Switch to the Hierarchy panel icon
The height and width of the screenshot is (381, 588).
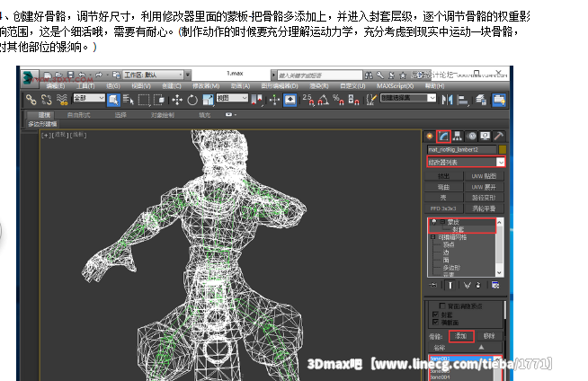pyautogui.click(x=457, y=137)
